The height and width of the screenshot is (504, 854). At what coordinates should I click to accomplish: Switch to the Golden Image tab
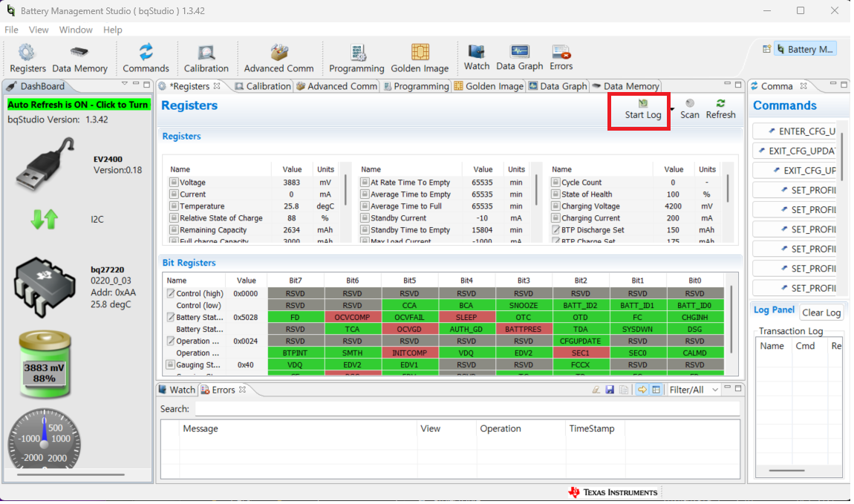click(x=489, y=86)
